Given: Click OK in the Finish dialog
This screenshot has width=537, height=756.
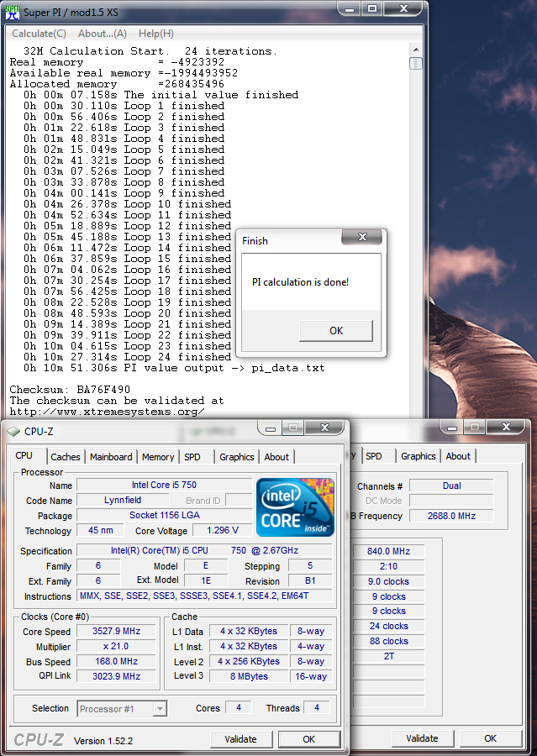Looking at the screenshot, I should [336, 331].
